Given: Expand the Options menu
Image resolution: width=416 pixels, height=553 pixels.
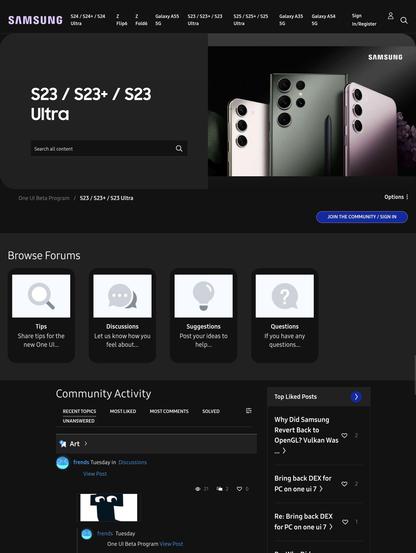Looking at the screenshot, I should 396,197.
